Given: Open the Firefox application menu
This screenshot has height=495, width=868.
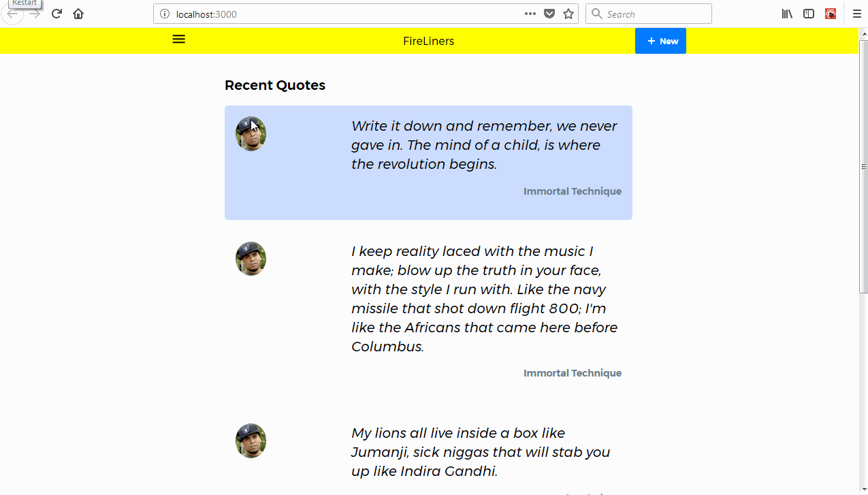Looking at the screenshot, I should click(x=857, y=14).
